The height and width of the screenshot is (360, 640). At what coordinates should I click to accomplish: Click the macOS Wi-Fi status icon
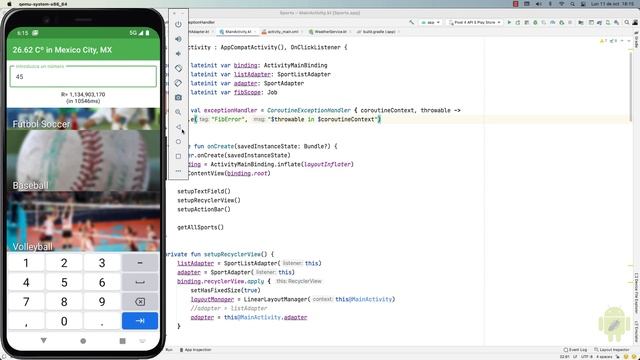561,4
